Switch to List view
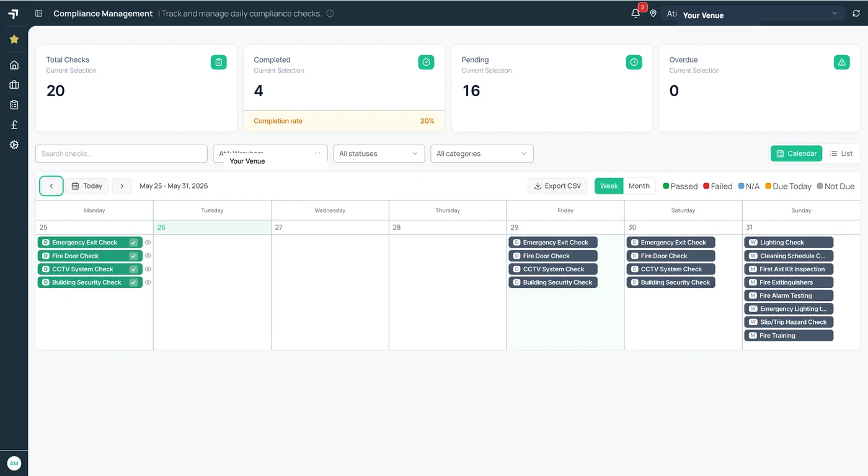The height and width of the screenshot is (476, 868). [841, 153]
